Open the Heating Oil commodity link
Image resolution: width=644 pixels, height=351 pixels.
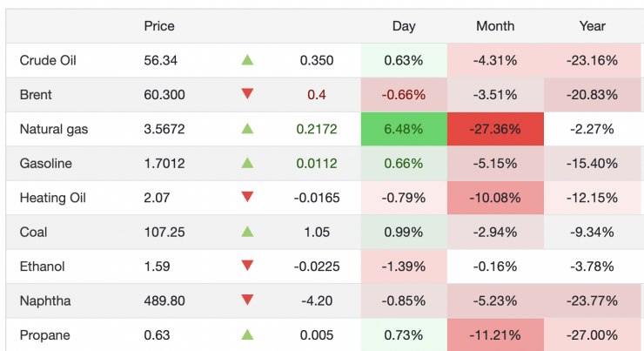52,198
